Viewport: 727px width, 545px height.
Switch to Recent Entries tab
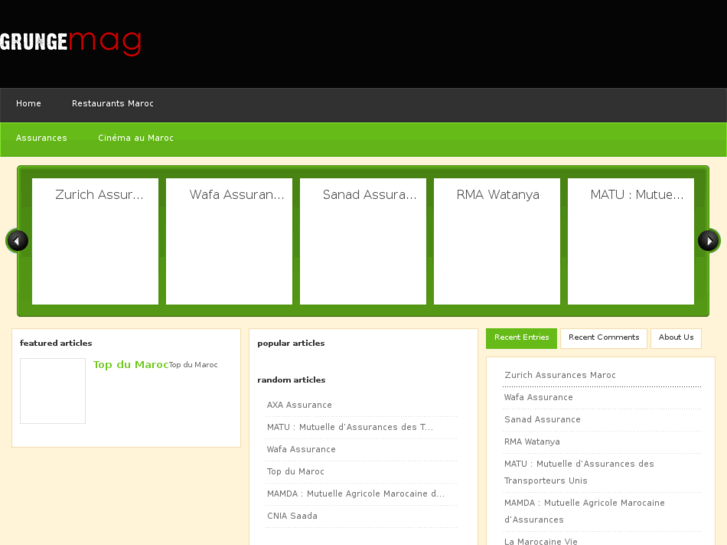521,338
